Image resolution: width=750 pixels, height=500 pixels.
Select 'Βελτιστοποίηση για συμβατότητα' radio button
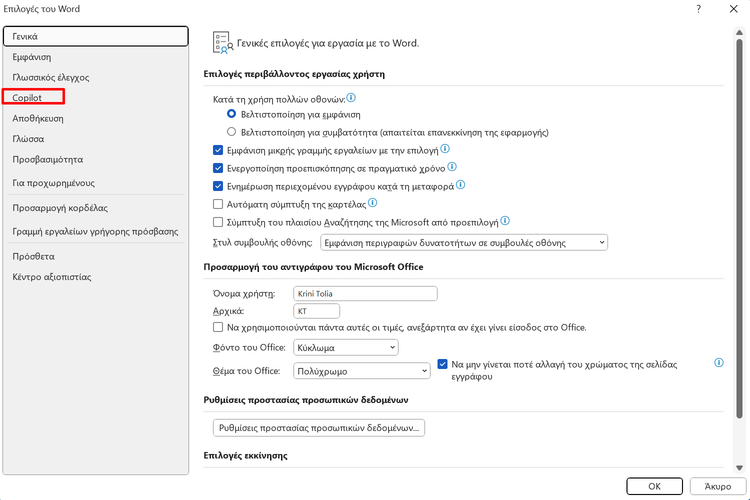point(232,131)
